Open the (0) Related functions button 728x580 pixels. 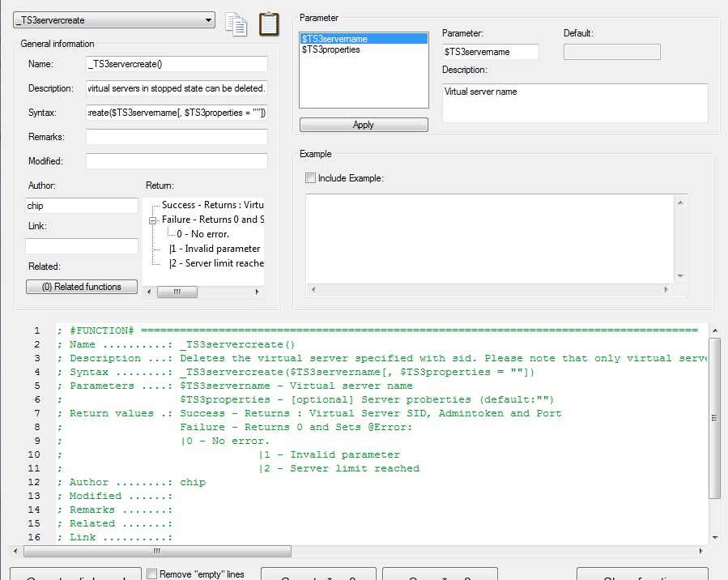point(82,287)
